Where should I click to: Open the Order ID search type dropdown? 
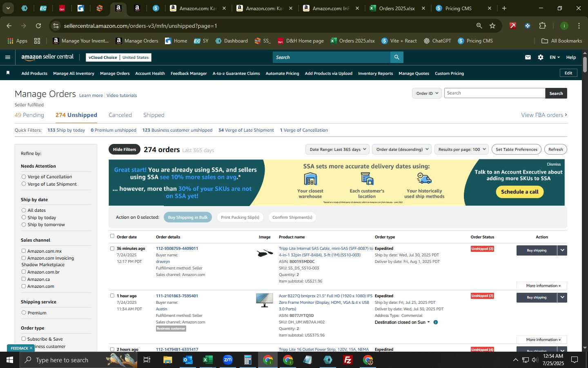pyautogui.click(x=427, y=93)
